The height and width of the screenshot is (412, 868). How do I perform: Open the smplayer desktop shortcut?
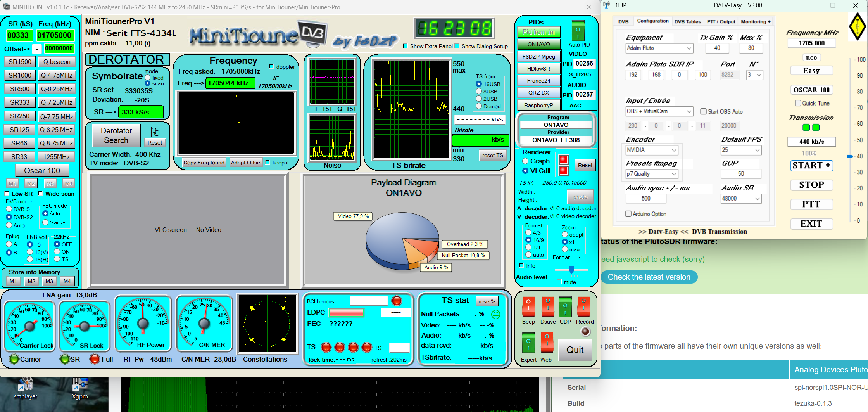click(x=26, y=388)
